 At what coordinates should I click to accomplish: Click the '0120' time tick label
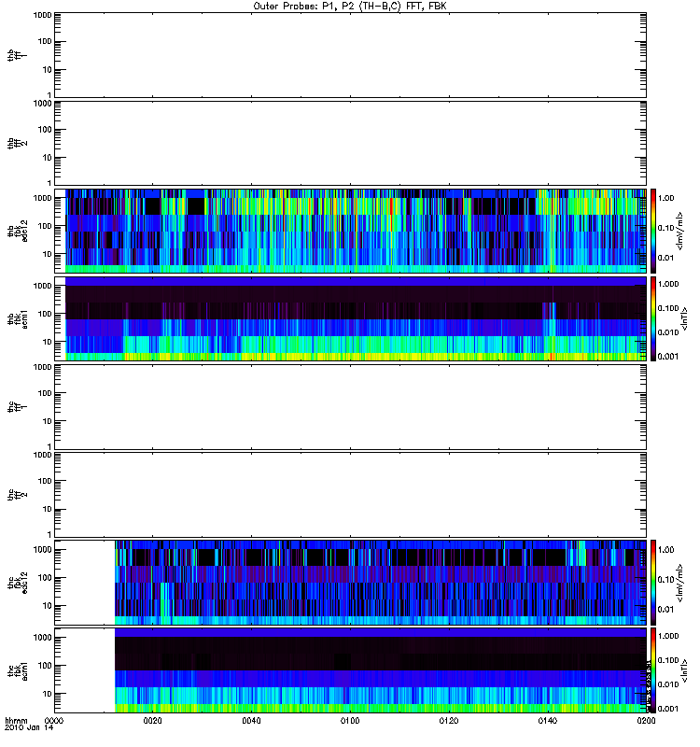coord(449,721)
